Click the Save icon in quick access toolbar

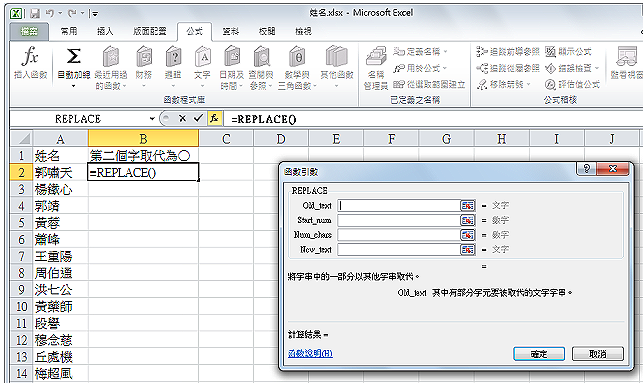(35, 14)
